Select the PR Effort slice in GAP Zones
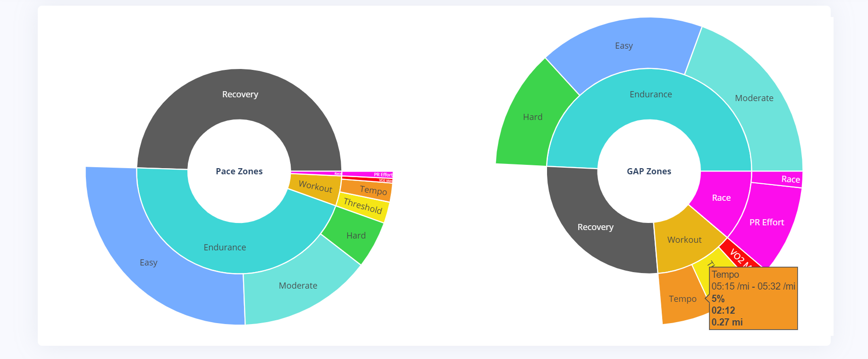This screenshot has height=359, width=868. (767, 222)
